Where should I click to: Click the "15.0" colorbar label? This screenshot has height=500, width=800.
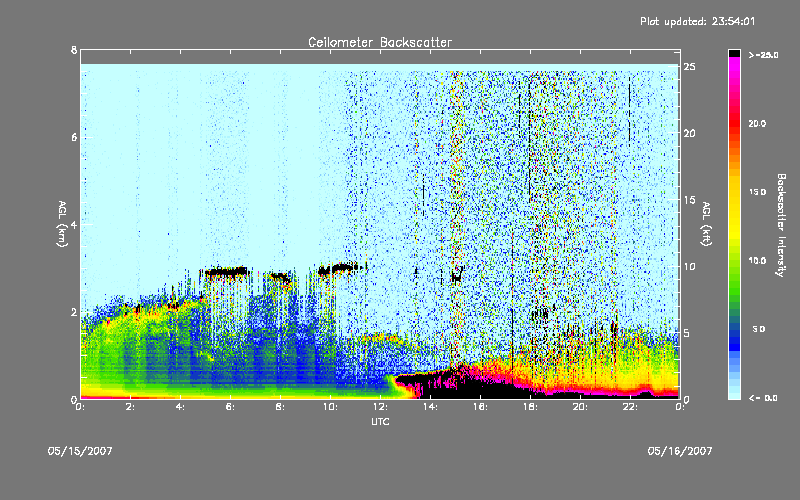coord(757,192)
